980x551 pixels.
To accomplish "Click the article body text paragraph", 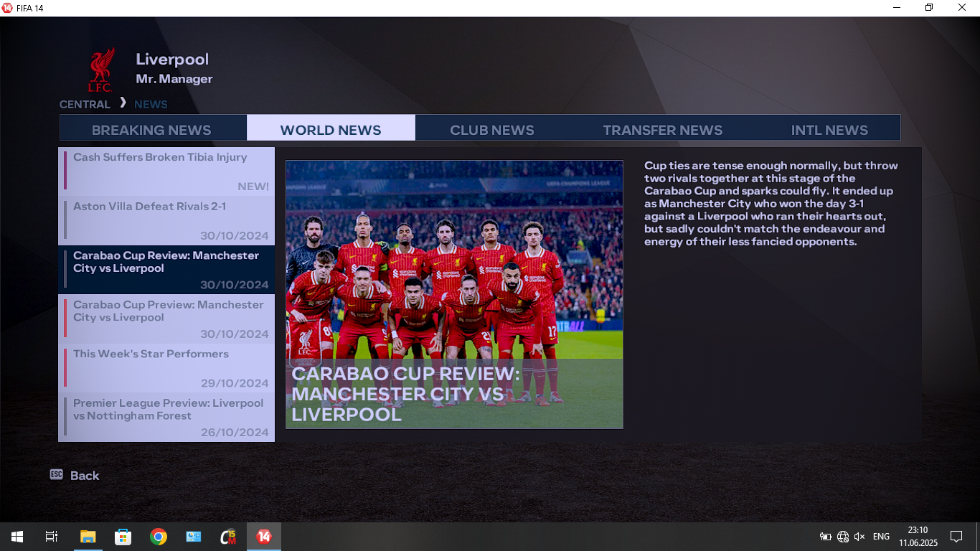I will coord(771,204).
